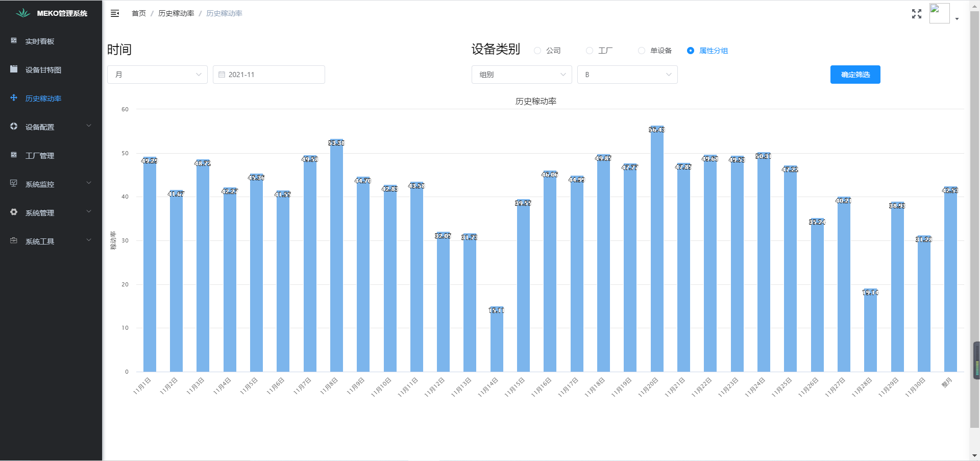This screenshot has width=980, height=461.
Task: Click the calendar icon in date field
Action: [x=222, y=75]
